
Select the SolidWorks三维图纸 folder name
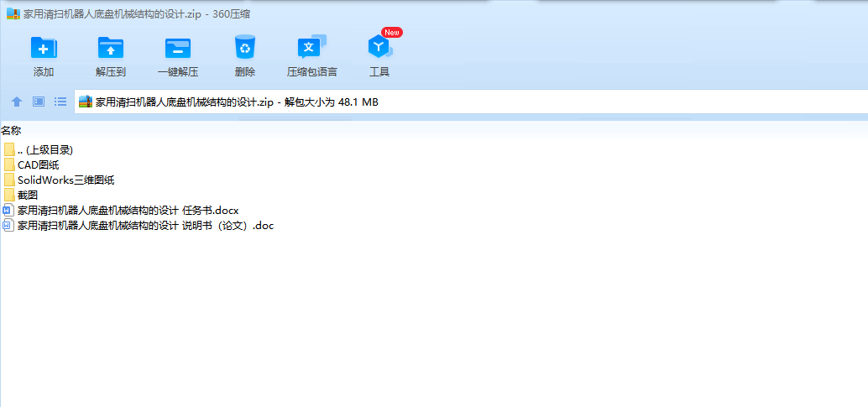tap(65, 180)
